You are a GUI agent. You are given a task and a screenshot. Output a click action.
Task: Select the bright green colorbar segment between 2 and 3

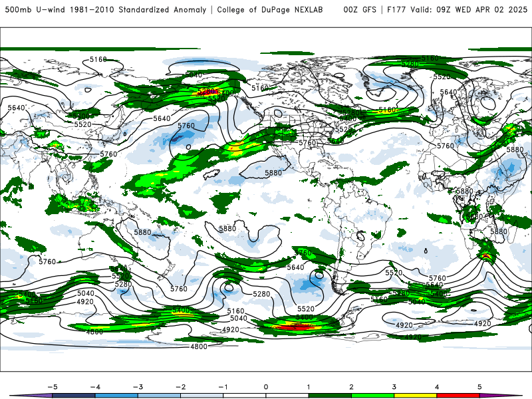372,396
